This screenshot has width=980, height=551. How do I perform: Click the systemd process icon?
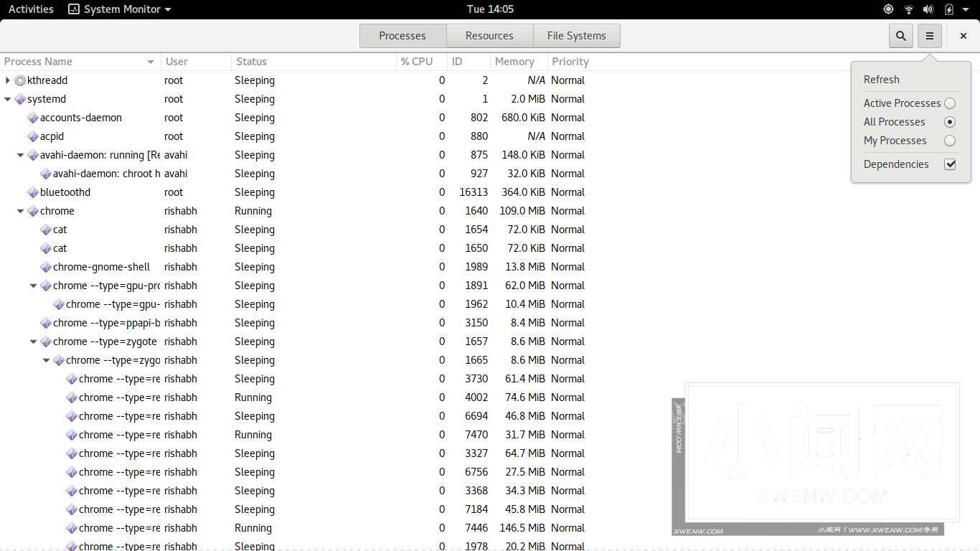[20, 99]
